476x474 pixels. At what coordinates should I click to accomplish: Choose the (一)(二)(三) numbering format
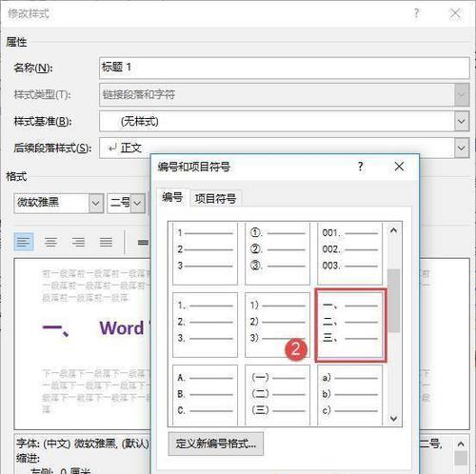(x=277, y=395)
